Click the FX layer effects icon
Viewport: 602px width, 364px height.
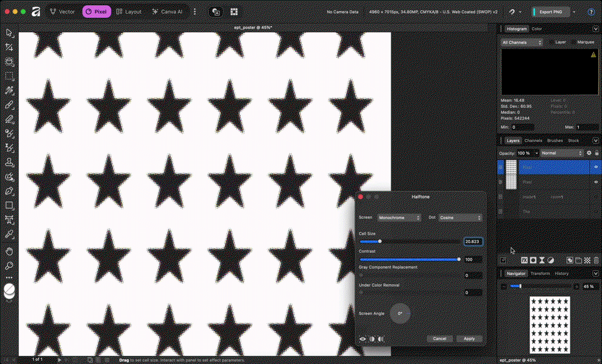point(525,260)
